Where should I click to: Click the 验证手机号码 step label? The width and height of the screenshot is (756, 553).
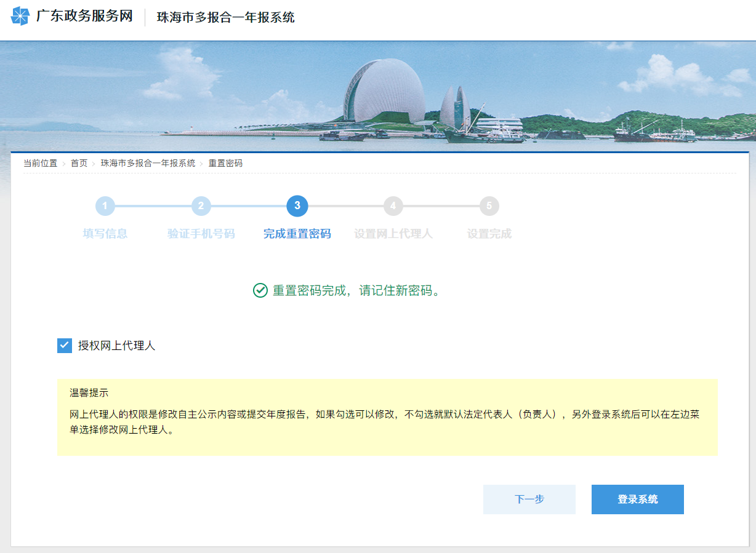click(x=201, y=234)
